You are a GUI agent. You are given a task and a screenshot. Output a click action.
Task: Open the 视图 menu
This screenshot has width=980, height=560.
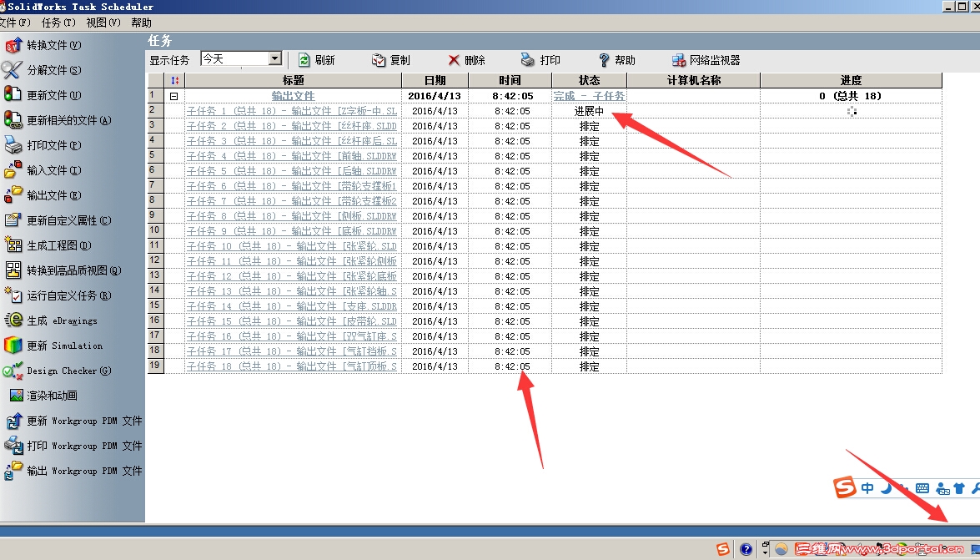(103, 23)
